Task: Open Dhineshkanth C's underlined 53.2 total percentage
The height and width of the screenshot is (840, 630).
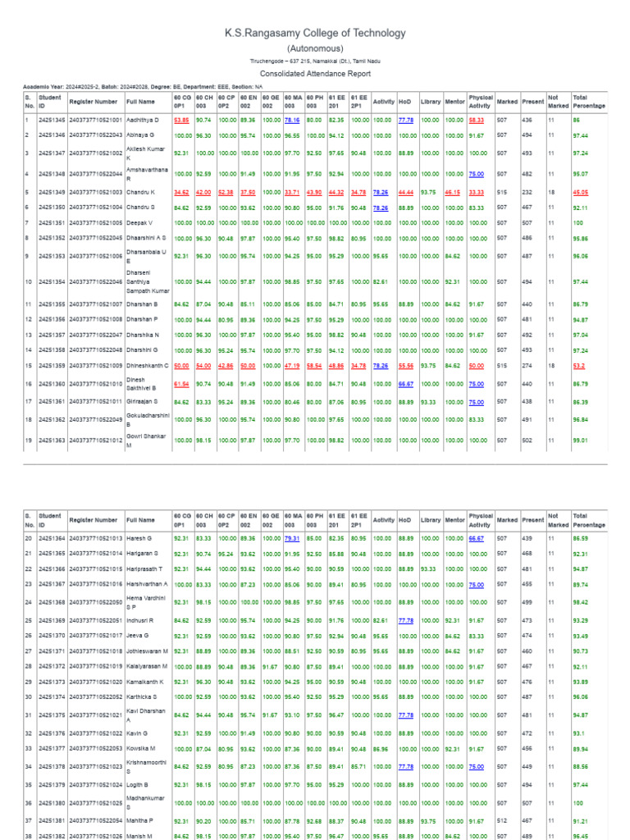Action: 578,366
